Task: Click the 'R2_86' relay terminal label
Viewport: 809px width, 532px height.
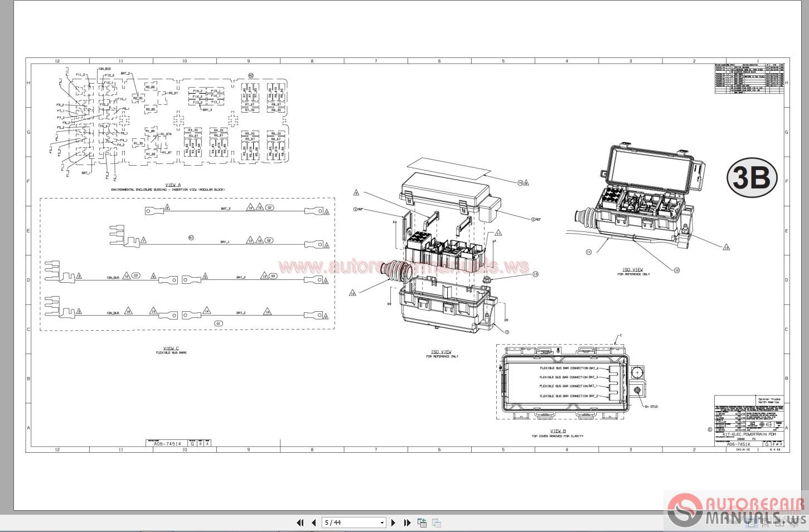Action: click(x=150, y=88)
